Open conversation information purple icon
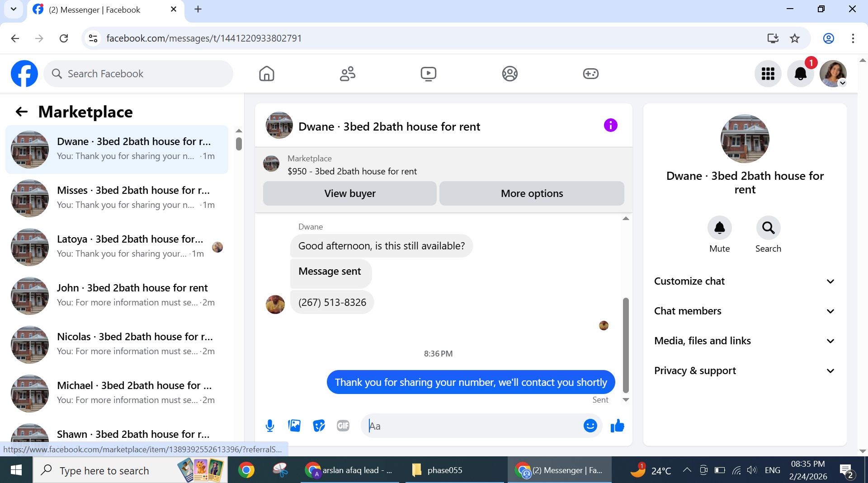The image size is (868, 483). [611, 125]
